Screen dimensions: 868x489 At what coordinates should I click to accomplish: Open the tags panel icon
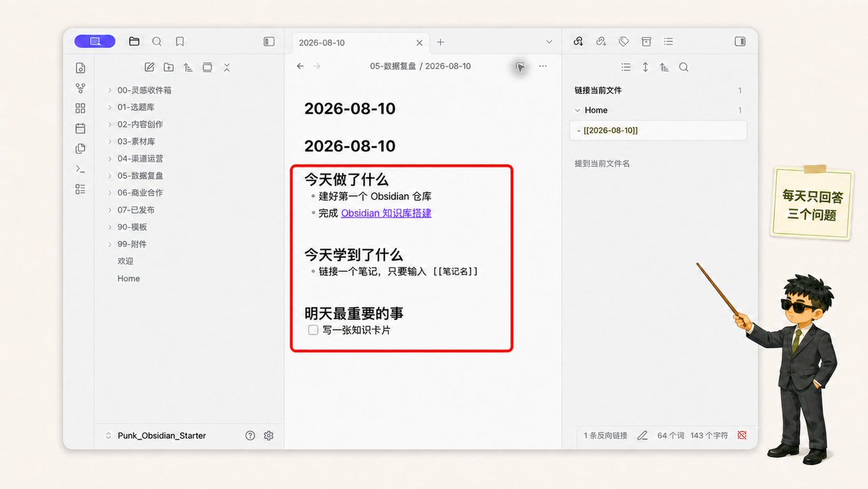click(624, 41)
